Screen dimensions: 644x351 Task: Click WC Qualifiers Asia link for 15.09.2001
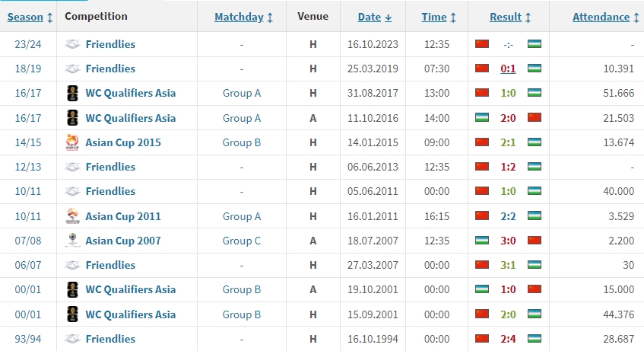[x=130, y=314]
